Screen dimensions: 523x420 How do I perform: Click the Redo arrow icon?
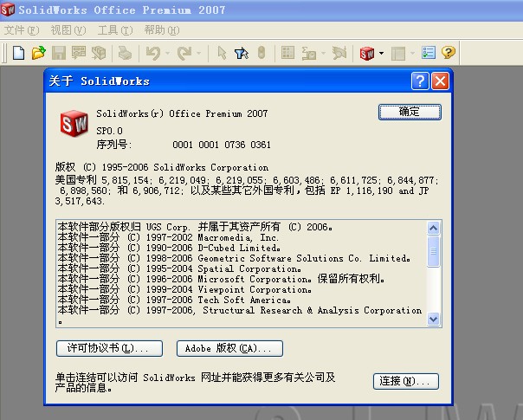click(184, 53)
